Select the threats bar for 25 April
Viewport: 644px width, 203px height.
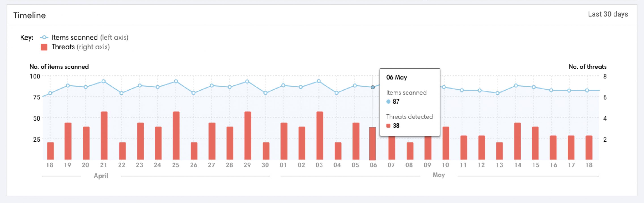click(176, 136)
